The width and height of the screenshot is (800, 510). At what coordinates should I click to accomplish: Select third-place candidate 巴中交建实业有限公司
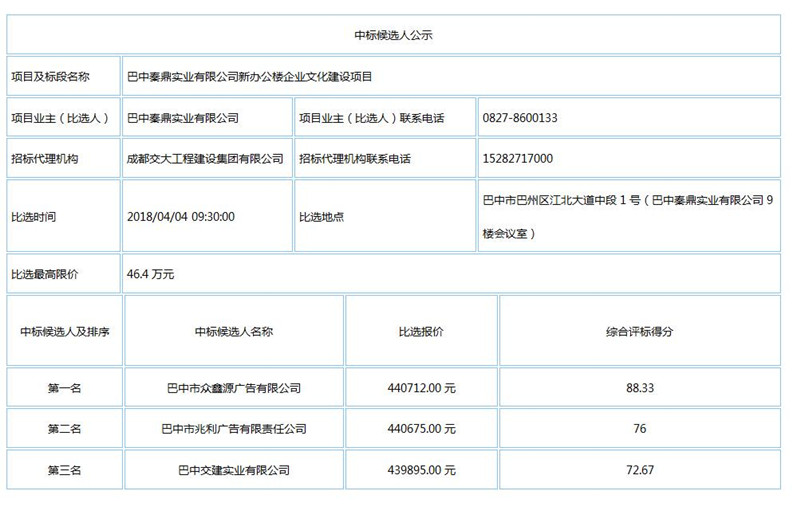coord(233,470)
